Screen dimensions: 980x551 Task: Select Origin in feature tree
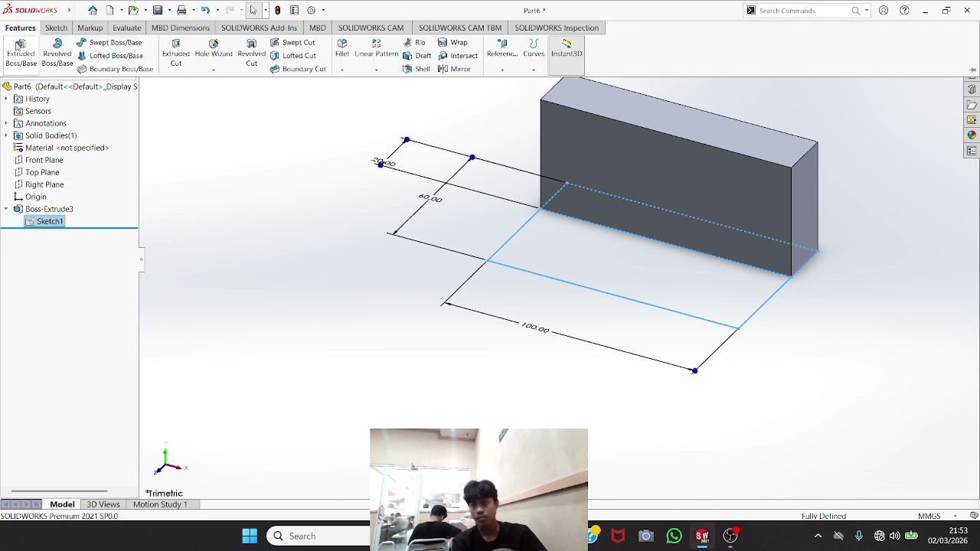(31, 197)
